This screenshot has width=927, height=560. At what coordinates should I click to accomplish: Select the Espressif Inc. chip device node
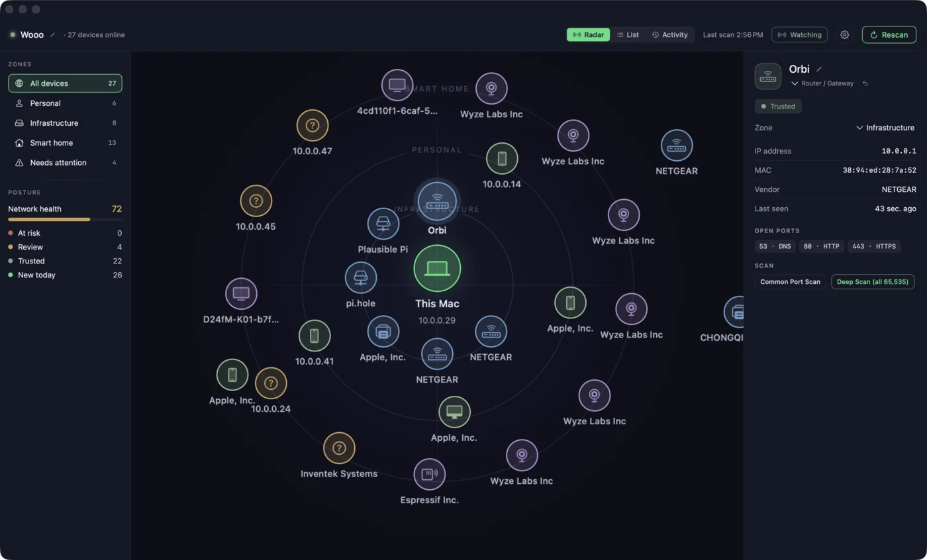(x=430, y=474)
